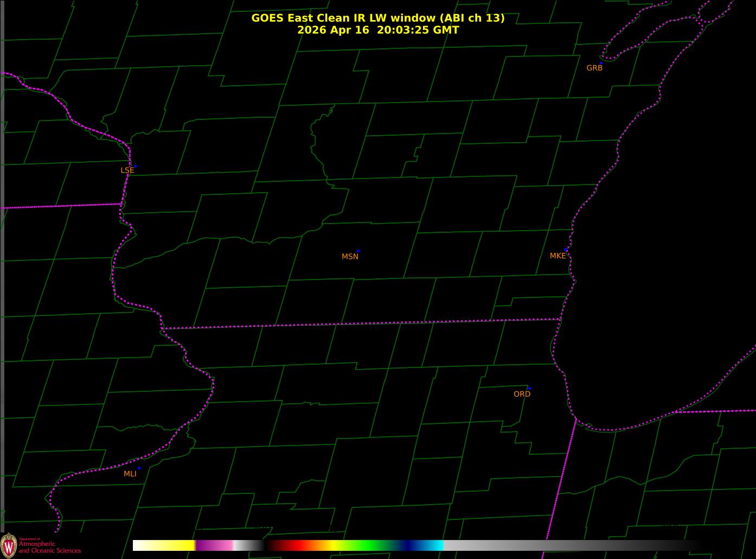Click the LSE station marker dot

click(135, 166)
